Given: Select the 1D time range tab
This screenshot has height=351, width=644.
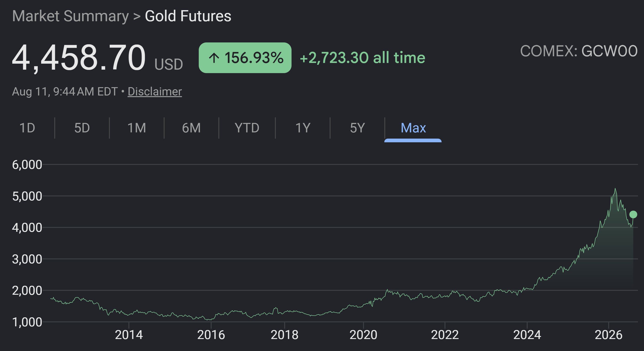Looking at the screenshot, I should coord(27,128).
